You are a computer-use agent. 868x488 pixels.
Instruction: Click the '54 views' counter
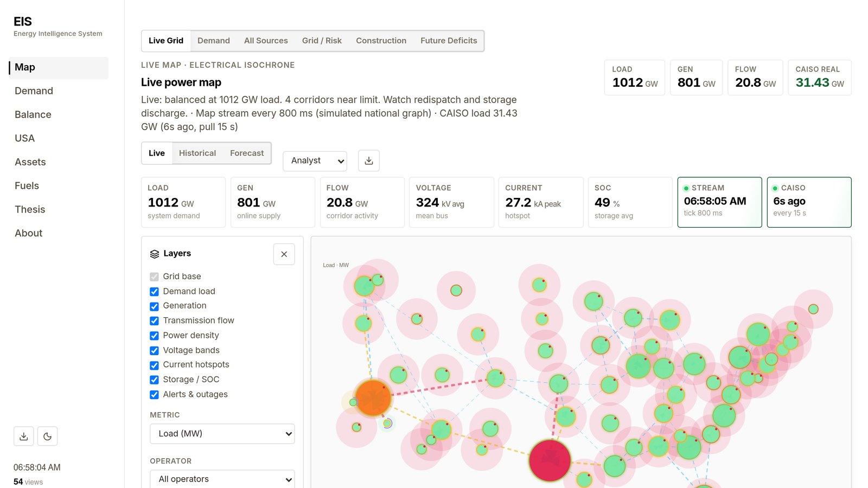(x=28, y=482)
